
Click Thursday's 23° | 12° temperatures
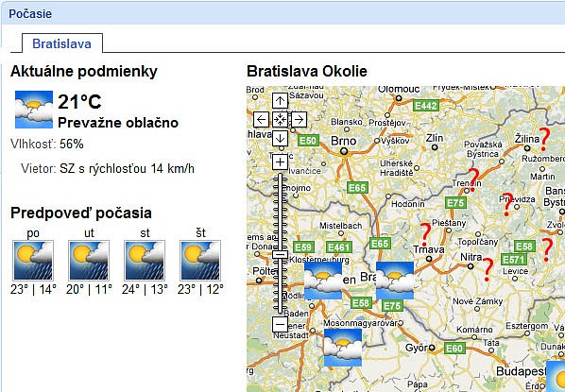pos(200,289)
